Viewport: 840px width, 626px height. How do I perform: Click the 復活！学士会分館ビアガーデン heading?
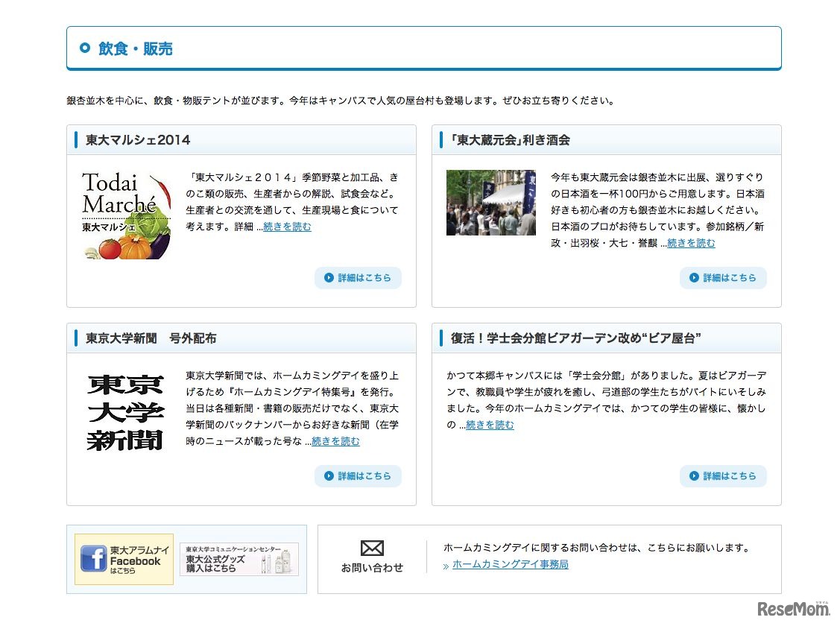pos(575,338)
